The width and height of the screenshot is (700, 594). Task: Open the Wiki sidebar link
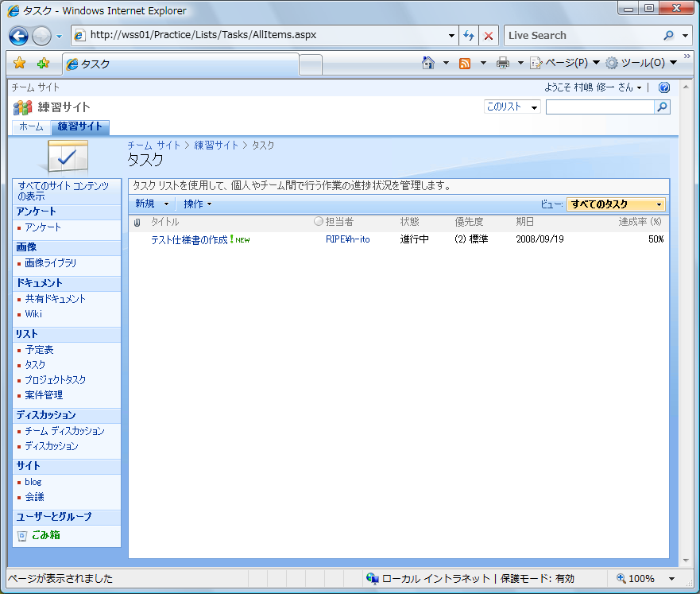(33, 314)
